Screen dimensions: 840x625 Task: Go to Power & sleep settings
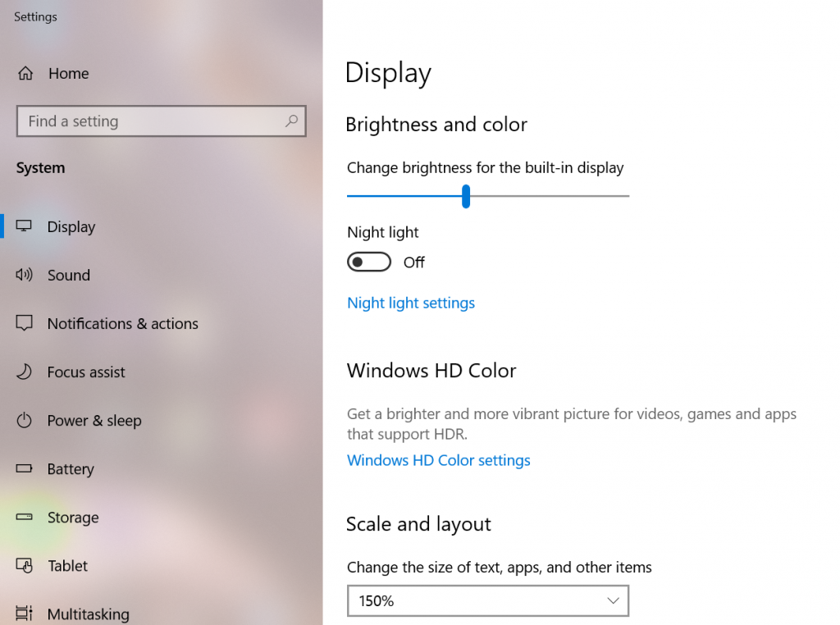94,421
